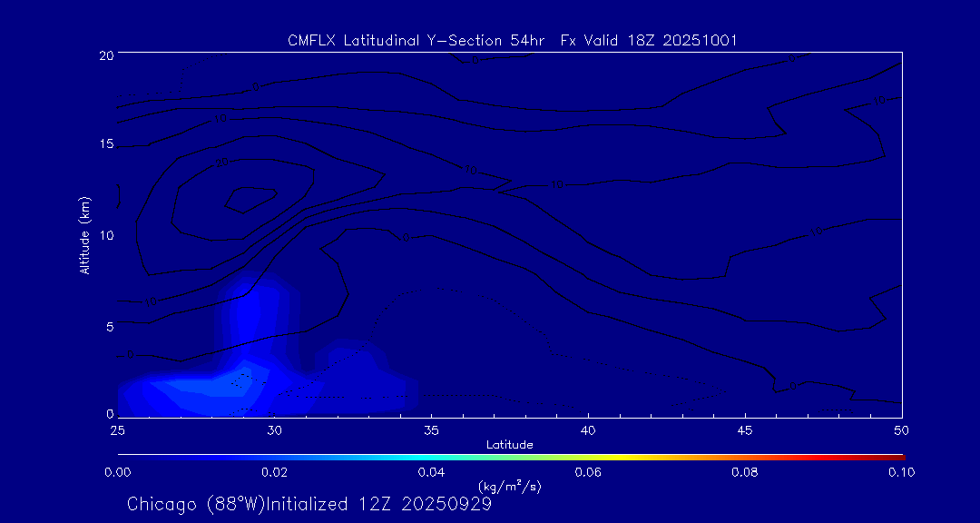The width and height of the screenshot is (980, 523).
Task: Click the 'Latitude' horizontal axis label
Action: (510, 445)
